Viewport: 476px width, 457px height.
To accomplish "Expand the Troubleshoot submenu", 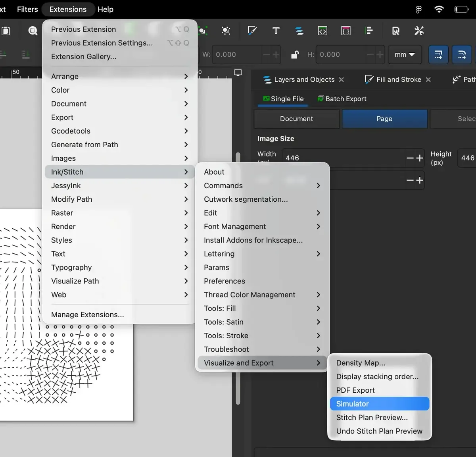I will click(x=262, y=349).
